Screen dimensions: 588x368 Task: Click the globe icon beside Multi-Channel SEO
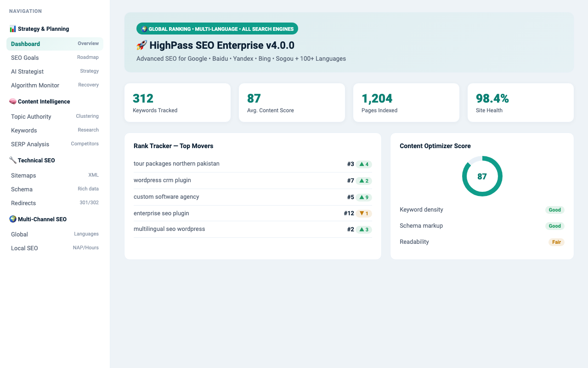pyautogui.click(x=13, y=219)
